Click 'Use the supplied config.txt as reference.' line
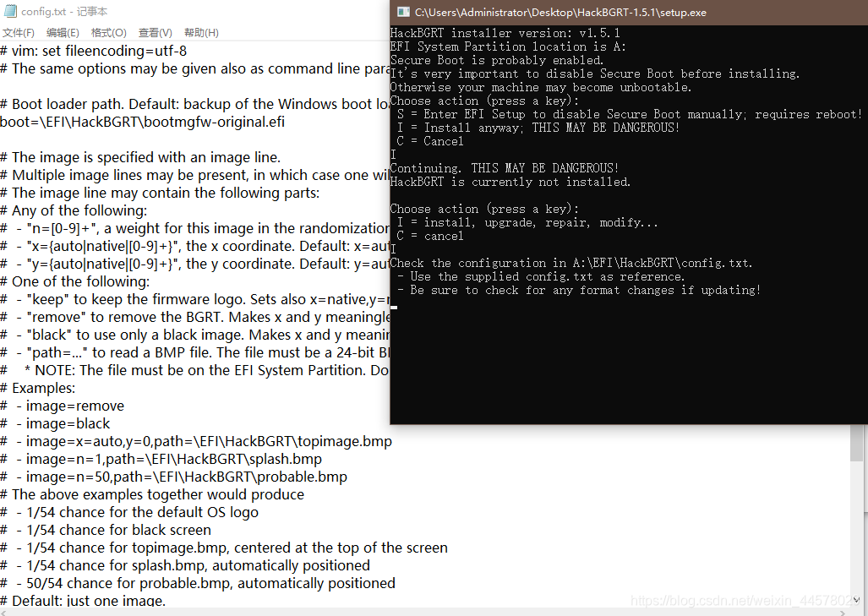Image resolution: width=868 pixels, height=616 pixels. tap(542, 276)
